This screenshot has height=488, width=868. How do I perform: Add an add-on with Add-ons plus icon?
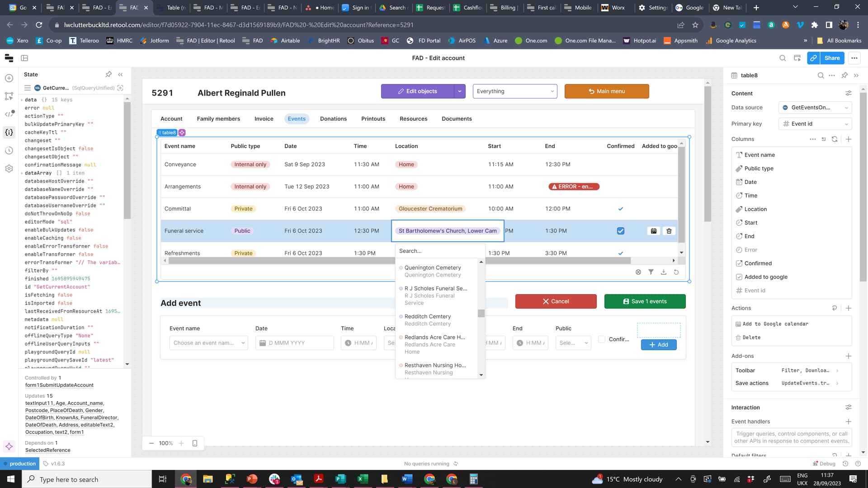pyautogui.click(x=849, y=356)
